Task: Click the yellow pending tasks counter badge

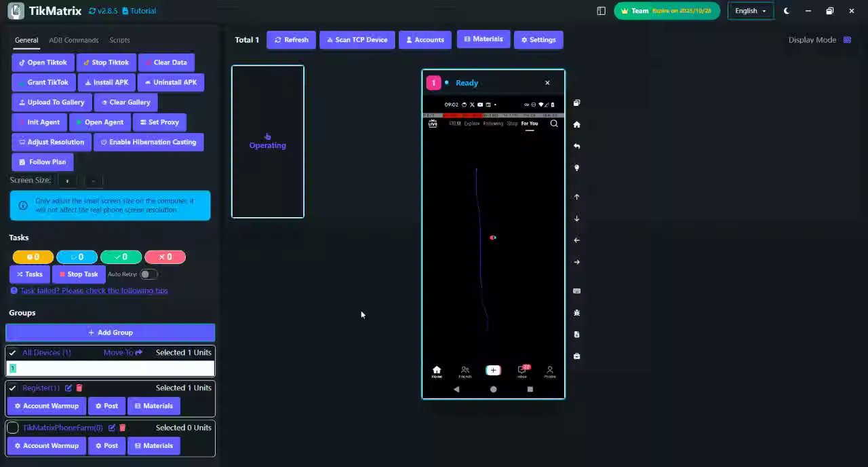Action: click(33, 257)
